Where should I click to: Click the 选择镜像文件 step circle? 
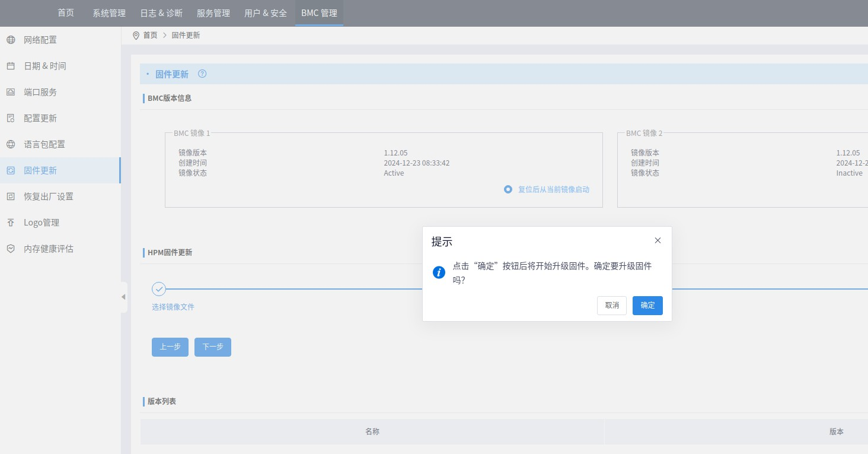tap(158, 289)
